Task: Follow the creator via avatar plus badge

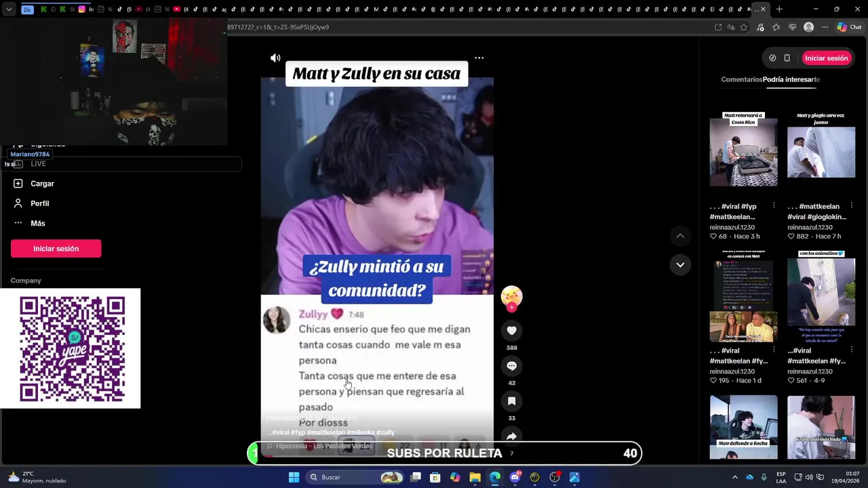Action: [512, 308]
